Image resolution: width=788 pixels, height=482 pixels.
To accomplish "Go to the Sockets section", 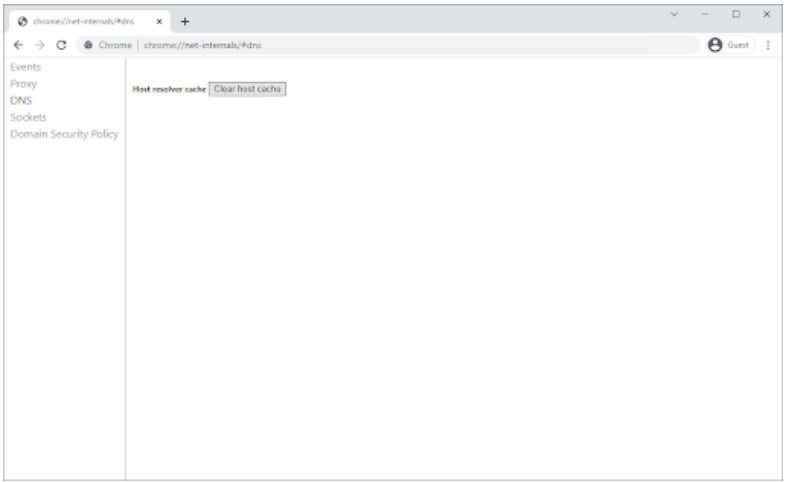I will click(x=28, y=117).
